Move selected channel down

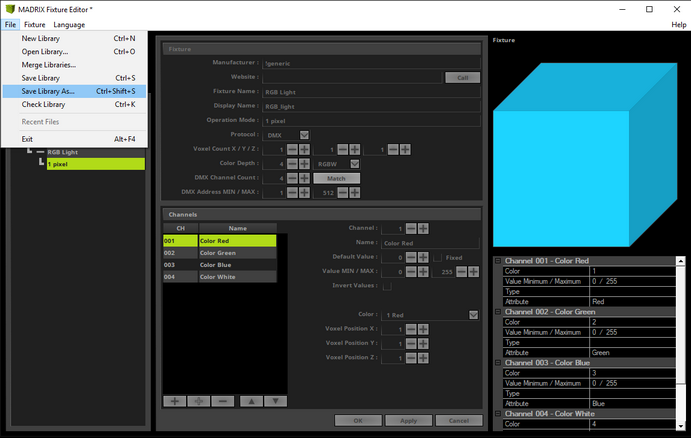point(275,401)
